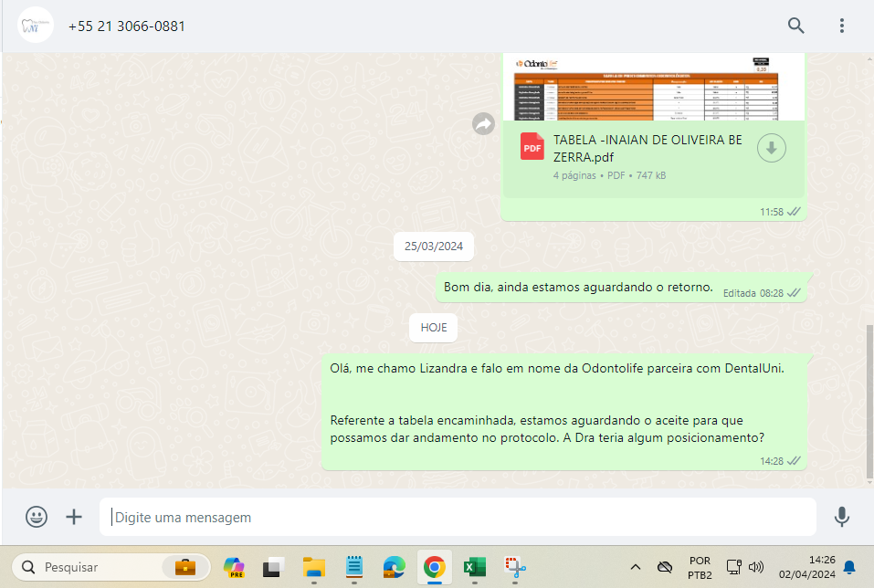Click the cloud sync off tray icon
874x588 pixels.
coord(665,567)
